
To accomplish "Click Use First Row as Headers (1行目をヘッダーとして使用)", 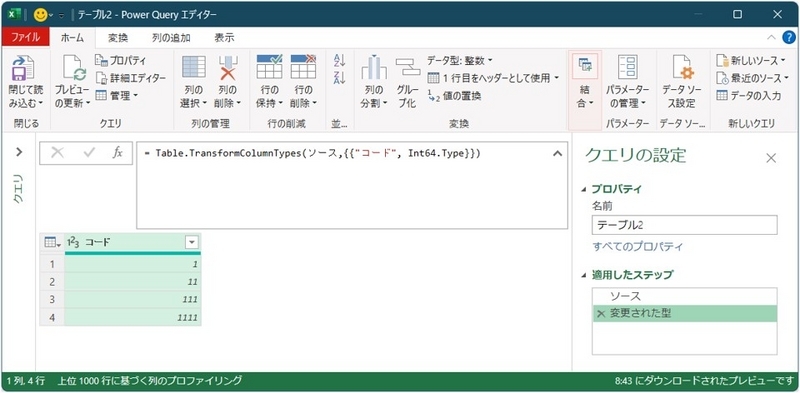I will (x=493, y=78).
